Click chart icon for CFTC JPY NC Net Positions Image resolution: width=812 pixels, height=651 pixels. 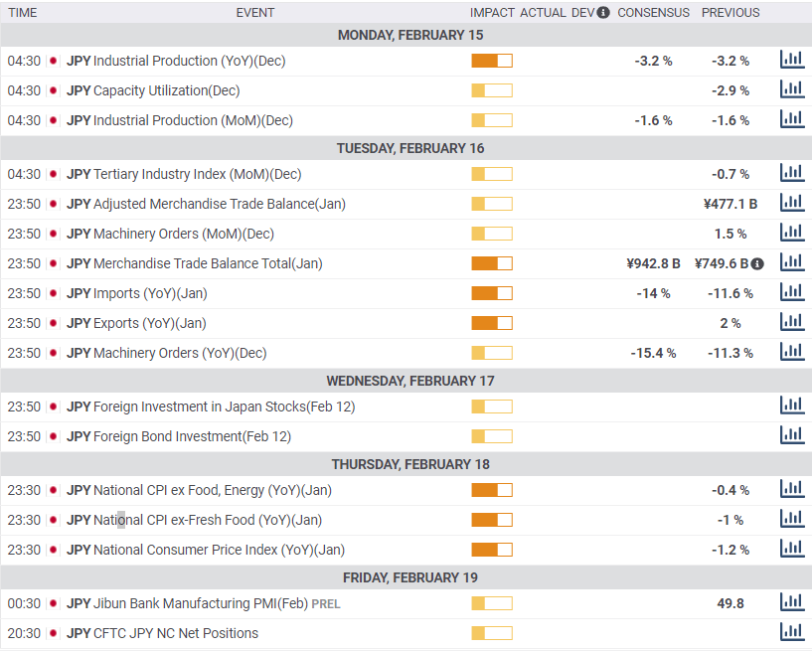pyautogui.click(x=792, y=632)
